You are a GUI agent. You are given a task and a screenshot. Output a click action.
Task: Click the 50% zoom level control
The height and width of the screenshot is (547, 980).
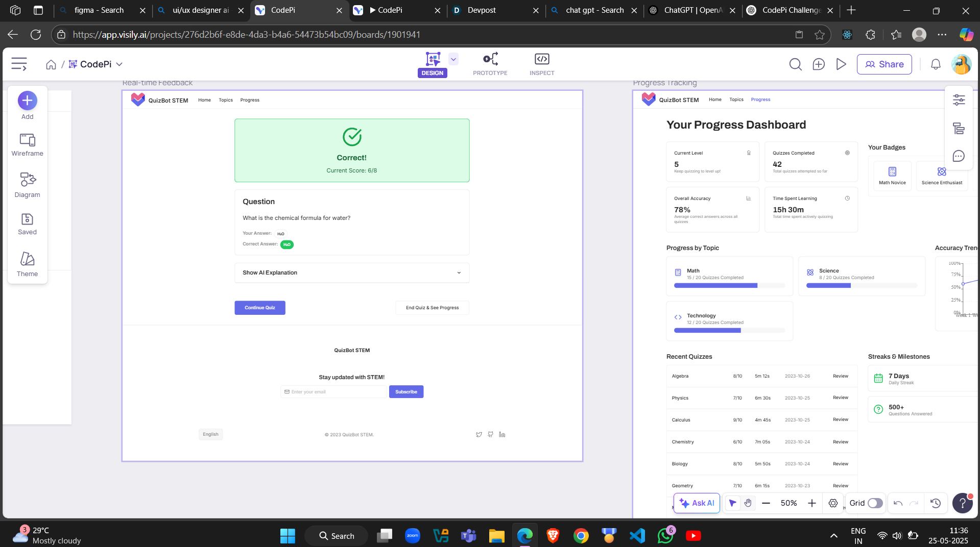(x=788, y=503)
